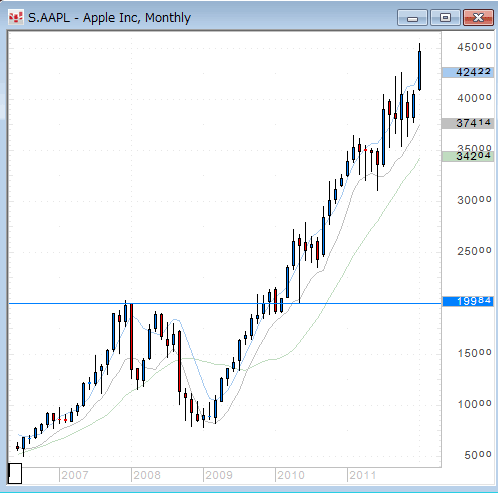The image size is (498, 493).
Task: Click the 300.00 price axis label
Action: [x=474, y=200]
